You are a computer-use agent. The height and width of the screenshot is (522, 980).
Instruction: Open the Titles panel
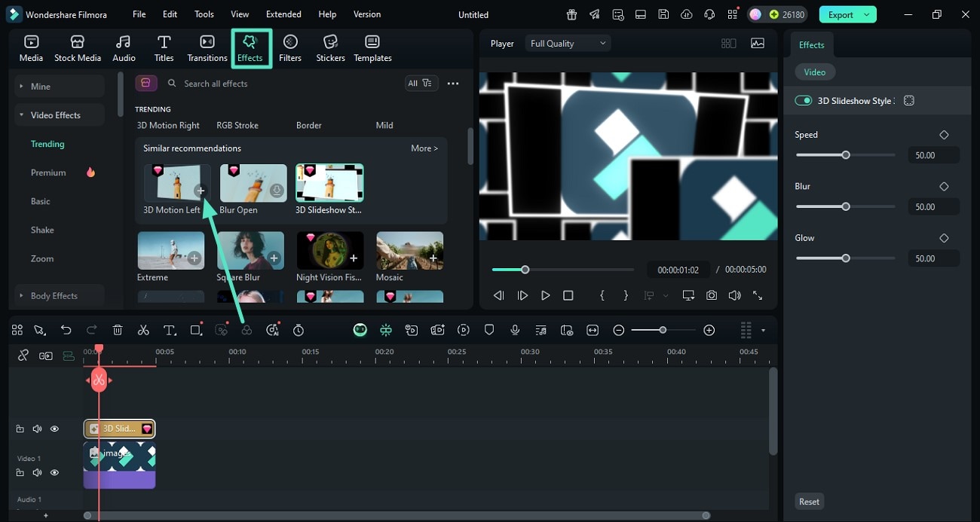164,48
